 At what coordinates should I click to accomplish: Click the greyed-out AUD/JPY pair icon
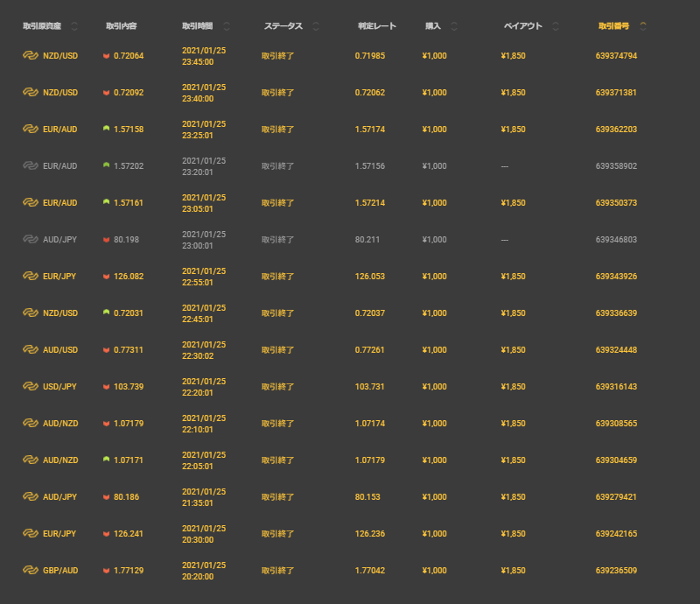(x=30, y=239)
